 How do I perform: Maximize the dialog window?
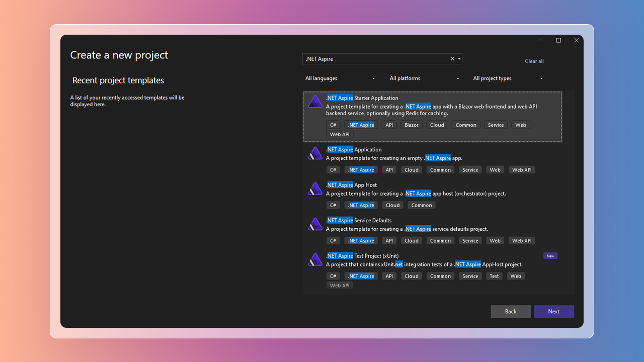tap(558, 40)
